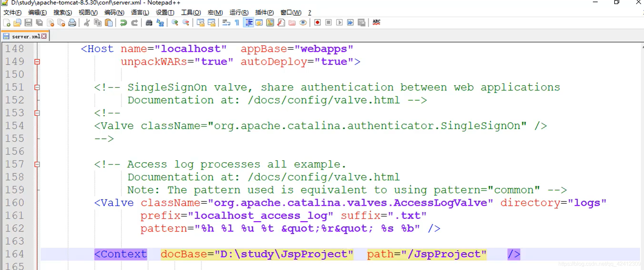This screenshot has width=644, height=270.
Task: Save the recorded macro icon
Action: tap(361, 23)
